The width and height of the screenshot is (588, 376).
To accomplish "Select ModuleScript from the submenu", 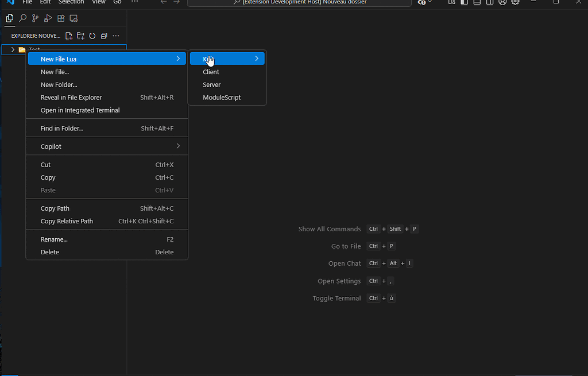I will [x=222, y=97].
